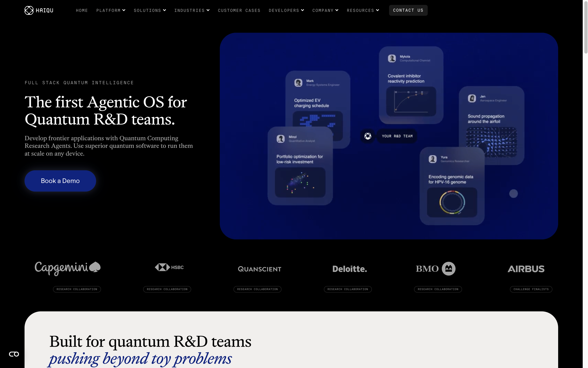Screen dimensions: 588x368
Task: Click the Deloitte logo
Action: coord(349,269)
